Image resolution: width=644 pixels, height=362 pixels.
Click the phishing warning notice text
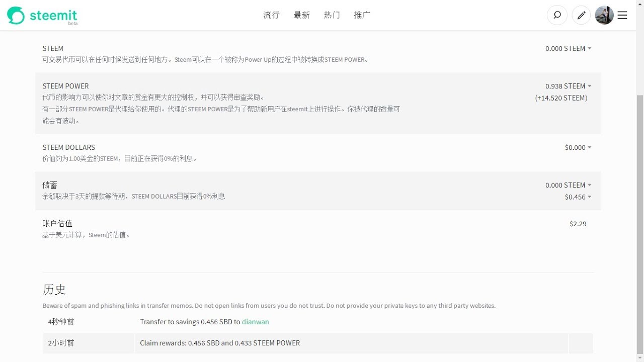point(269,306)
